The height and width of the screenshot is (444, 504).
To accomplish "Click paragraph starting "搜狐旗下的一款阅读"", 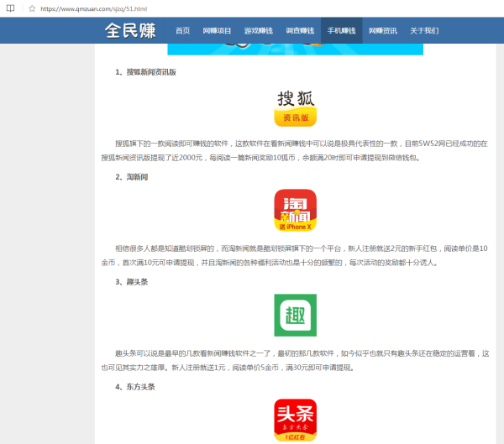I will click(x=295, y=151).
